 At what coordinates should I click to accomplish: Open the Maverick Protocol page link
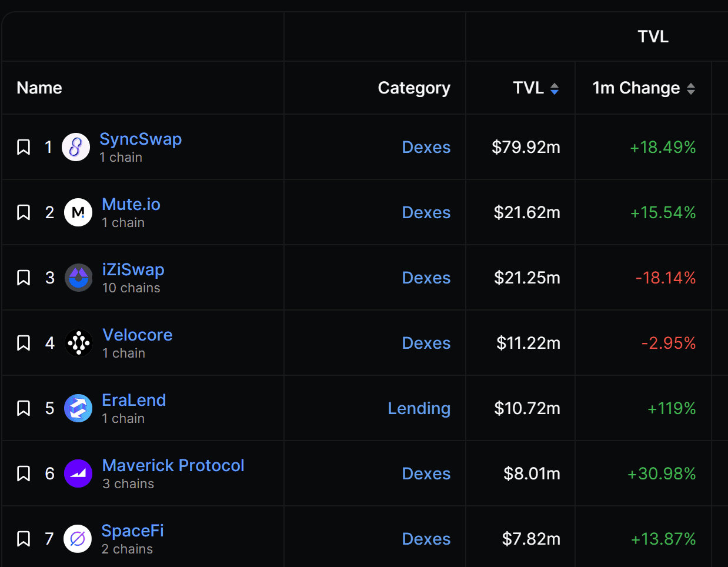click(173, 465)
